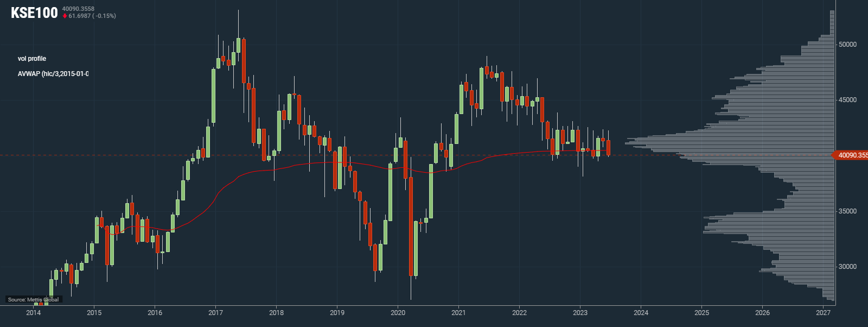Image resolution: width=868 pixels, height=327 pixels.
Task: Click the 45000 price axis label
Action: pyautogui.click(x=847, y=100)
